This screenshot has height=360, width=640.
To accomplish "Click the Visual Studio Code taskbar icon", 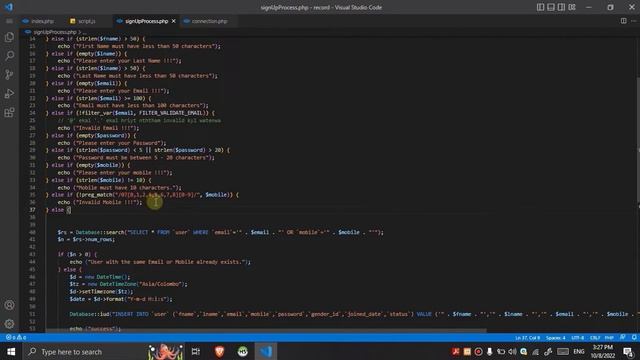I will pos(266,351).
